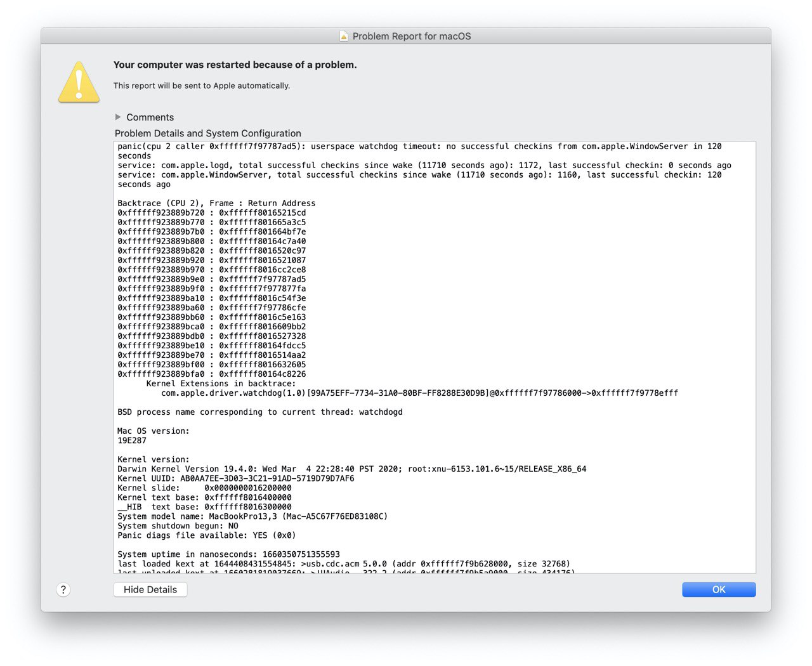The height and width of the screenshot is (666, 812).
Task: Click the 'System uptime in nanoseconds' line
Action: point(229,554)
